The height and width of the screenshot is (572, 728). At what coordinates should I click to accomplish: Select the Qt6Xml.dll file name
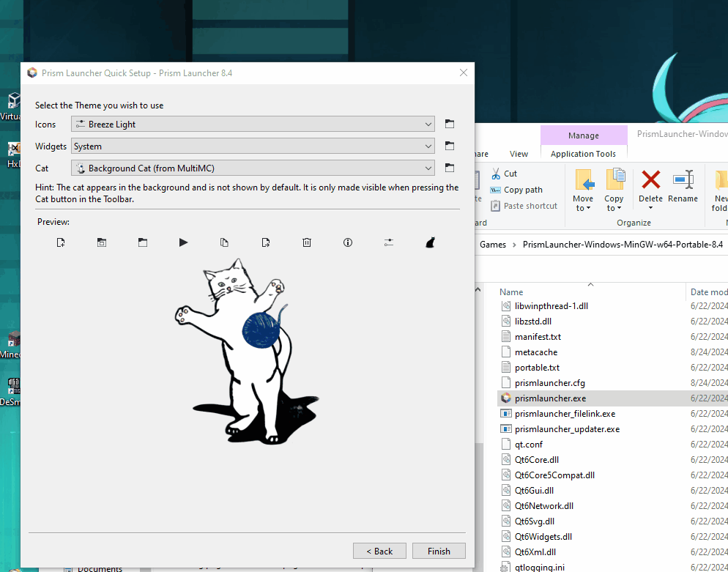pos(535,552)
